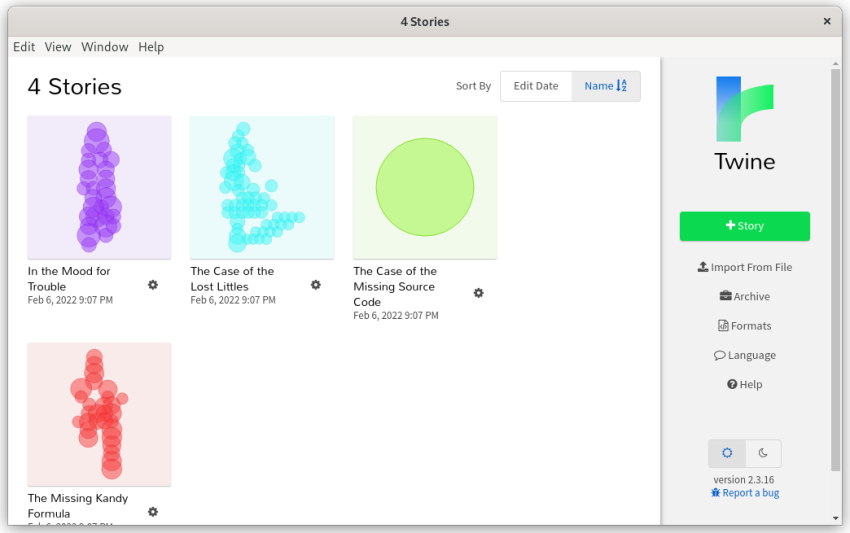Open settings gear for The Case of the Lost Littles
Image resolution: width=850 pixels, height=533 pixels.
click(315, 285)
